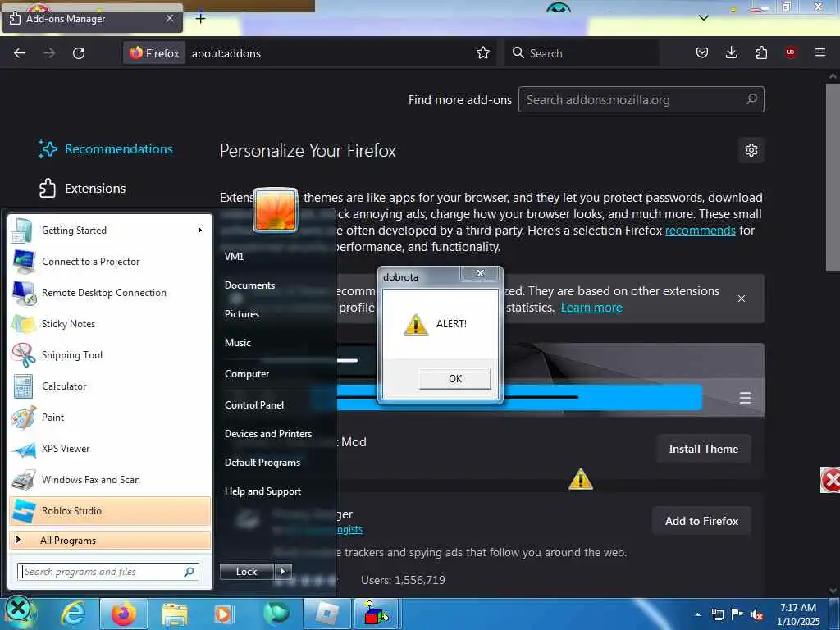The height and width of the screenshot is (630, 840).
Task: Click the warning icon in the dobrota dialog
Action: 416,325
